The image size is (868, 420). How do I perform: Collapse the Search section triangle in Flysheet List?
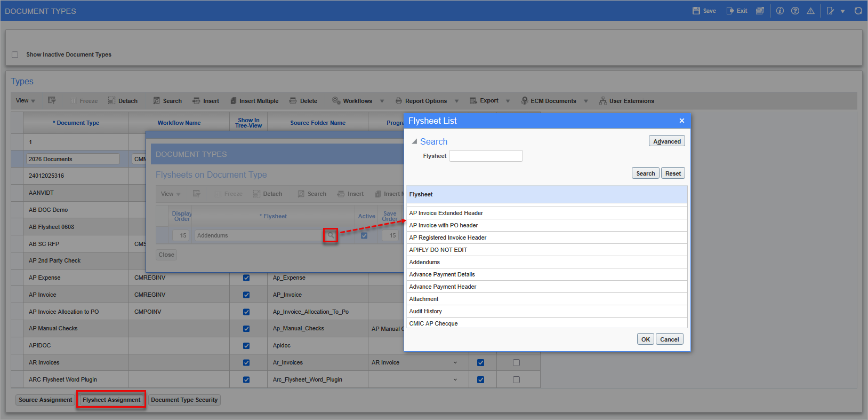pyautogui.click(x=414, y=141)
